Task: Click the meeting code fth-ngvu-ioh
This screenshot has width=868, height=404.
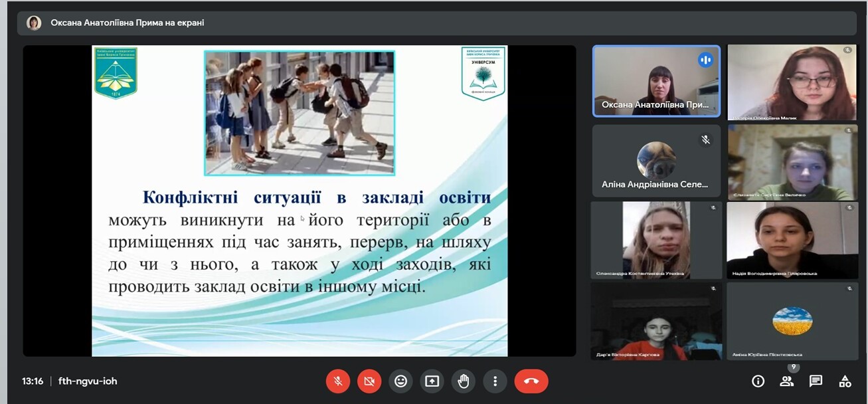Action: click(88, 381)
